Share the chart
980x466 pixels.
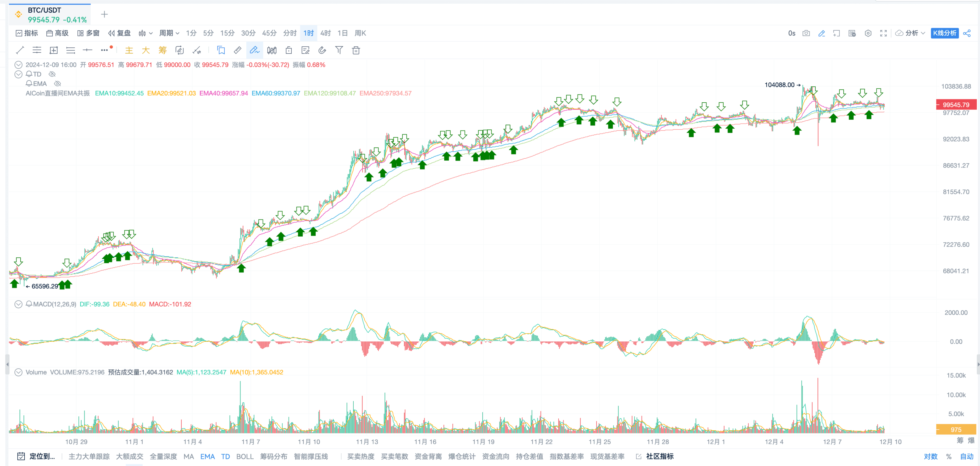[967, 33]
